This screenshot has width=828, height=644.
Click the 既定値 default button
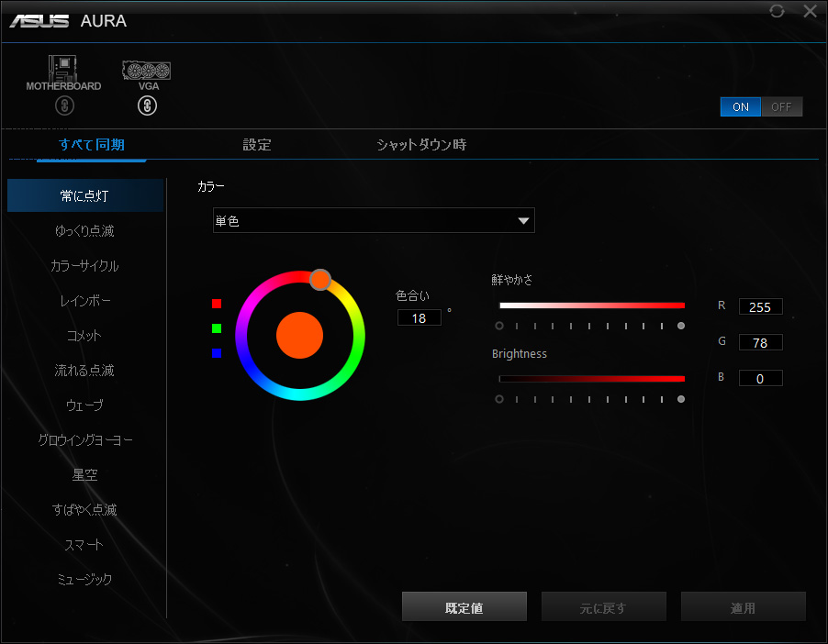pos(464,607)
